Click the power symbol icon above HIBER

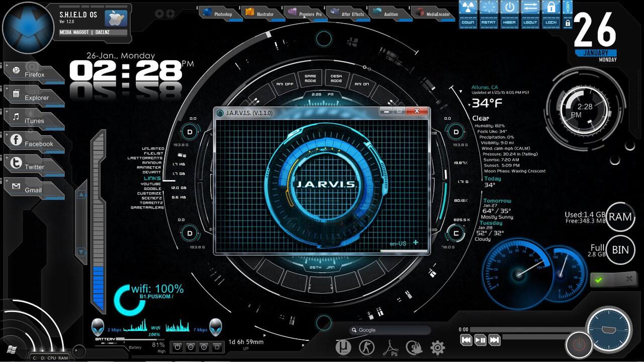(510, 7)
